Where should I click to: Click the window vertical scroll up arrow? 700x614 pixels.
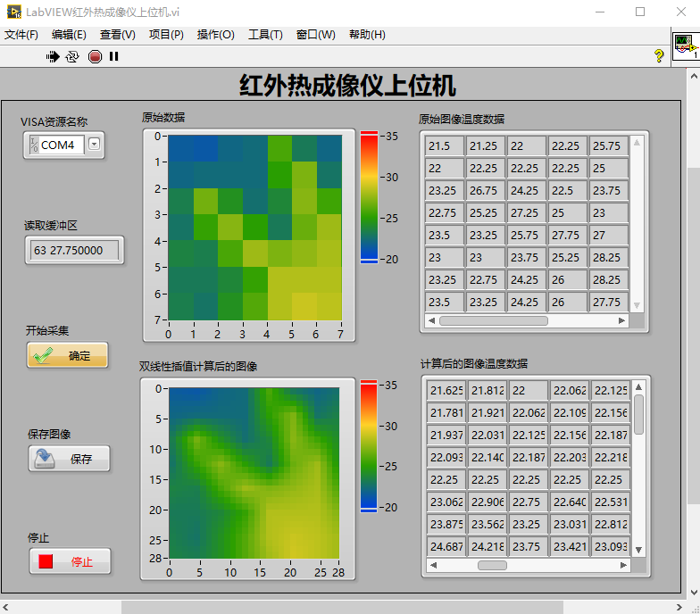(694, 77)
